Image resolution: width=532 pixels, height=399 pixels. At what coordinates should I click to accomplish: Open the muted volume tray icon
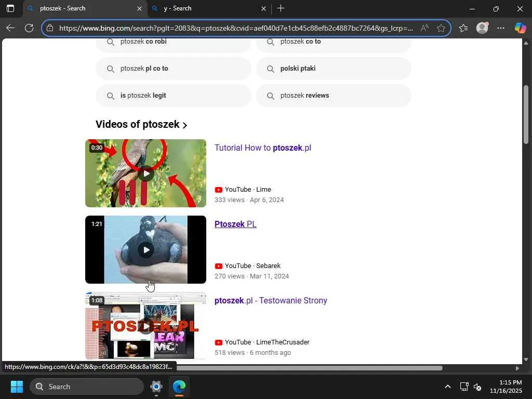[477, 387]
